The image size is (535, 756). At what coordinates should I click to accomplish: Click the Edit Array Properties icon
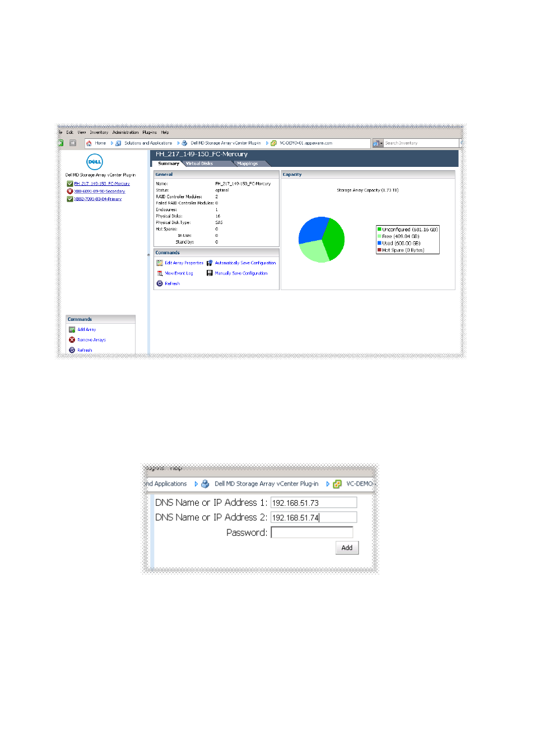click(x=160, y=263)
